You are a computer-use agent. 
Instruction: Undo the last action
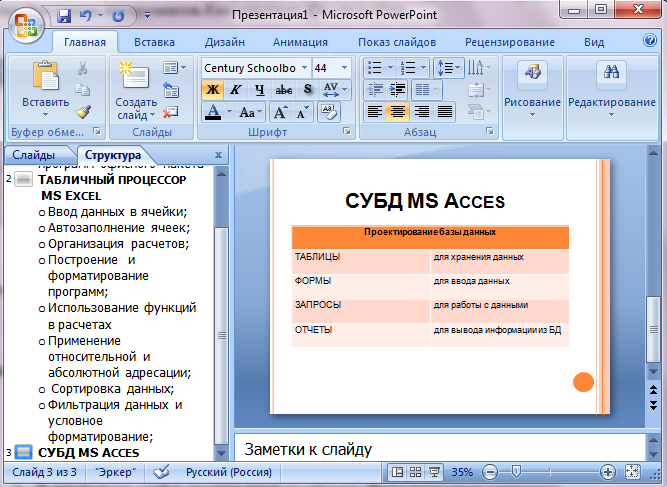tap(86, 16)
